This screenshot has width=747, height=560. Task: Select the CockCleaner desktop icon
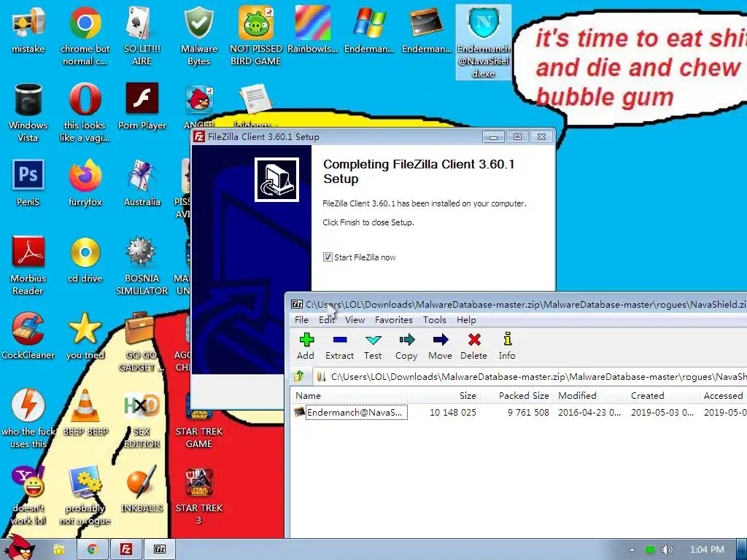coord(28,336)
